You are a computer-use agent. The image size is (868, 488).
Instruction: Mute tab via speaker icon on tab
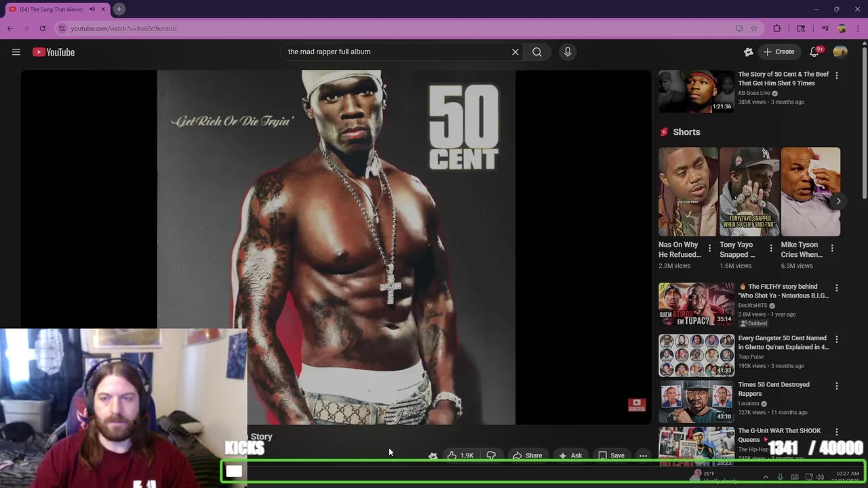92,9
